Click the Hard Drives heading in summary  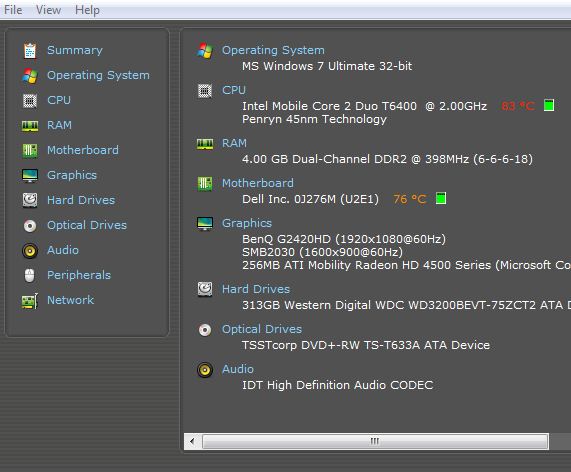pyautogui.click(x=256, y=289)
